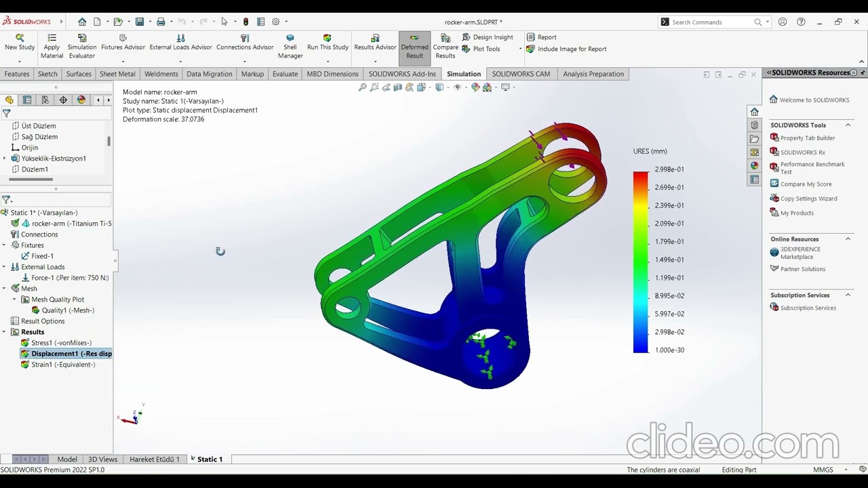Open the Plot Tools dropdown
The height and width of the screenshot is (488, 868).
pos(520,49)
